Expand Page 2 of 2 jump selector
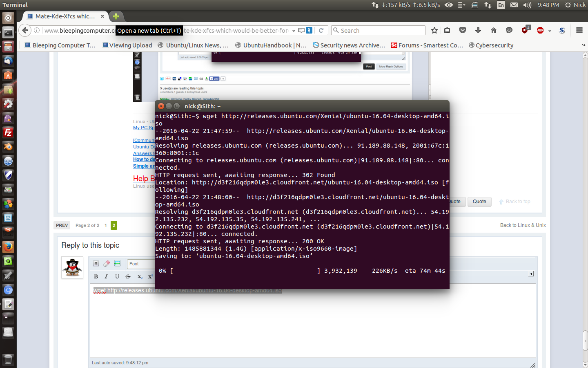Screen dimensions: 588x368 click(x=87, y=225)
